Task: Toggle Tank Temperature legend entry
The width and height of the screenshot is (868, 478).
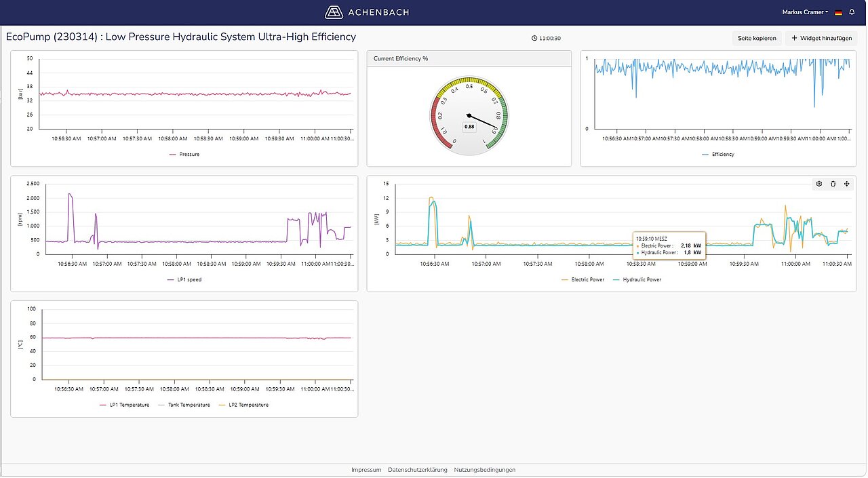Action: (x=184, y=405)
